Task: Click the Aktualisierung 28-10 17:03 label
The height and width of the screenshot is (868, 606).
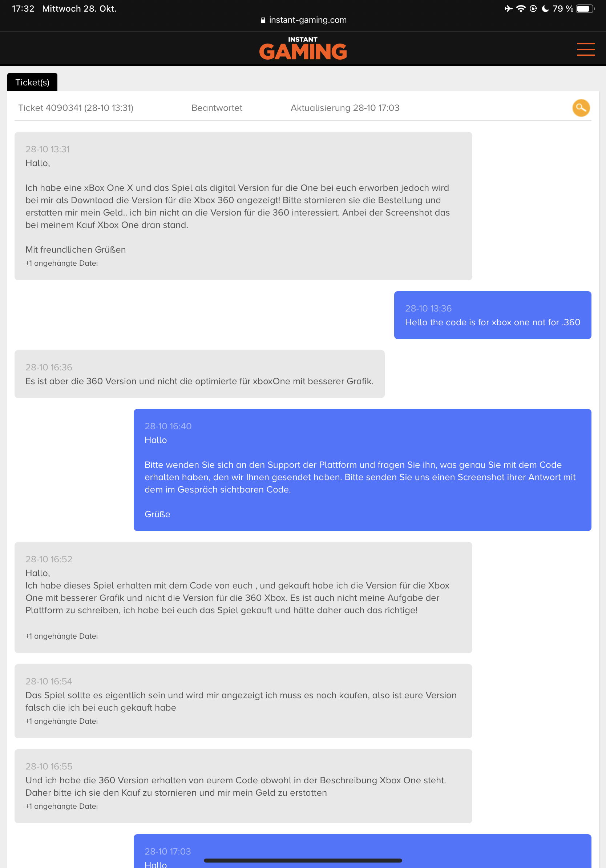Action: click(345, 108)
